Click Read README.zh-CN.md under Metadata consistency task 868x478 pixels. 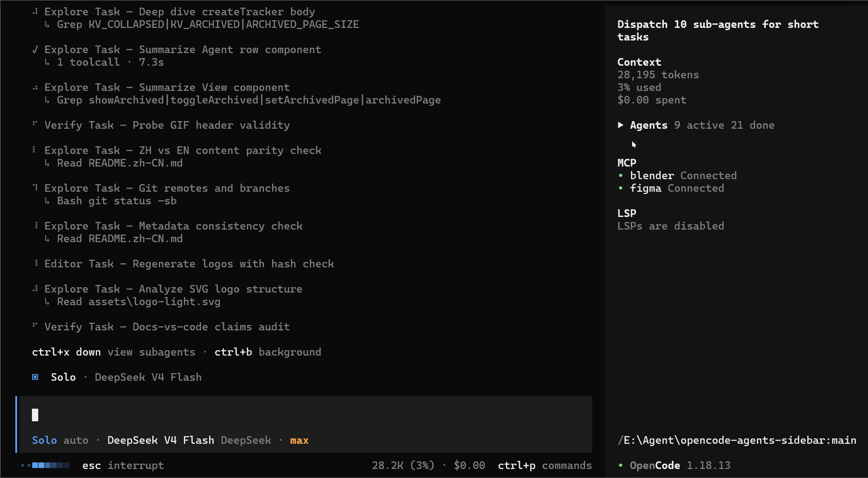pyautogui.click(x=113, y=239)
